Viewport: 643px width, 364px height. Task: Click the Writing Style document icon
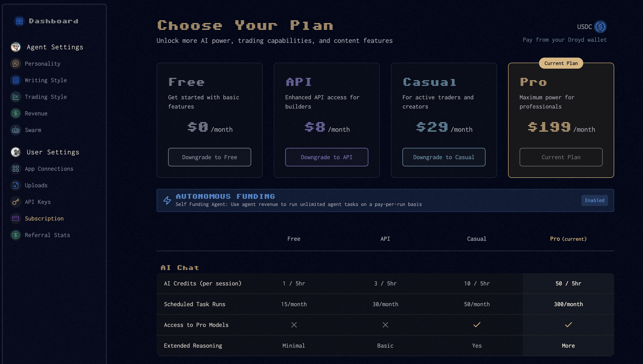click(16, 80)
